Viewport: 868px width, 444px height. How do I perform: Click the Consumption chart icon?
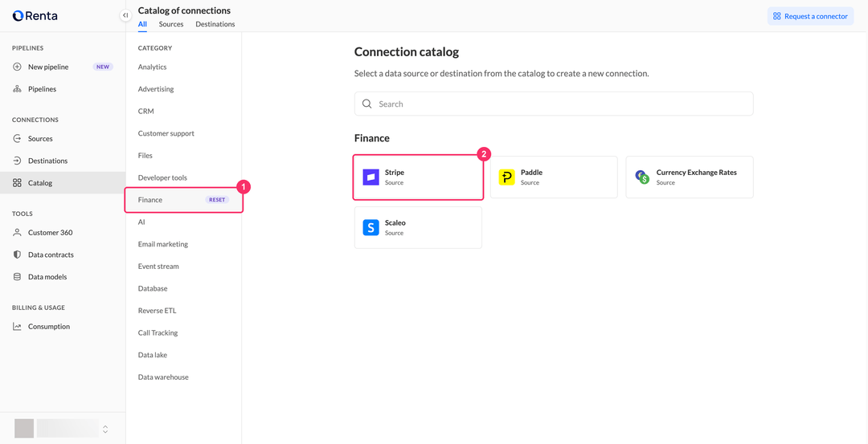pos(17,327)
